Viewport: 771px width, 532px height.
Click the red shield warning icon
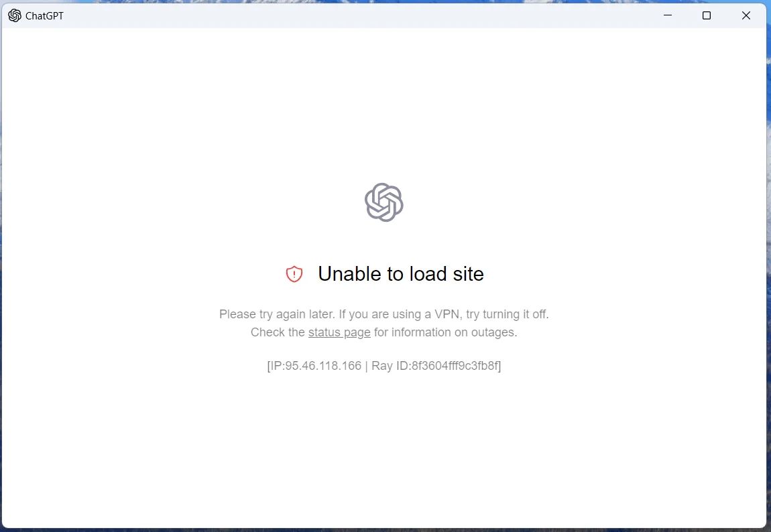coord(294,274)
